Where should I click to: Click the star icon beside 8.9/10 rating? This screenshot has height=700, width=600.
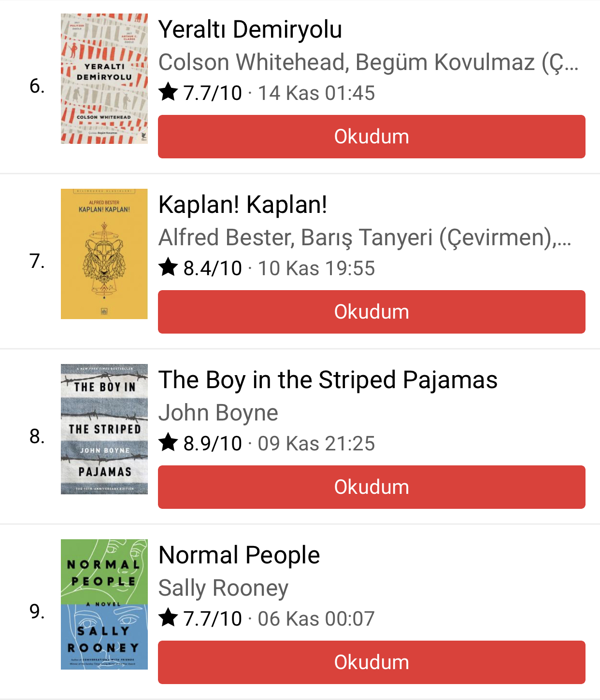pos(168,442)
